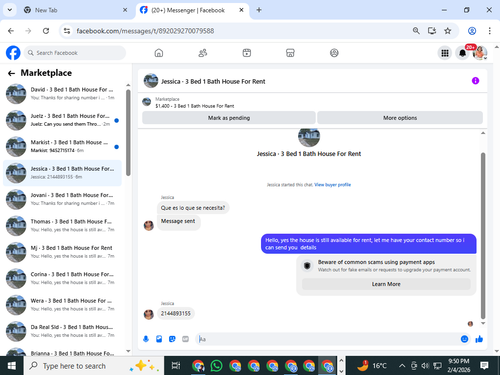Viewport: 500px width, 375px height.
Task: Select Jessica conversation in list
Action: click(62, 173)
